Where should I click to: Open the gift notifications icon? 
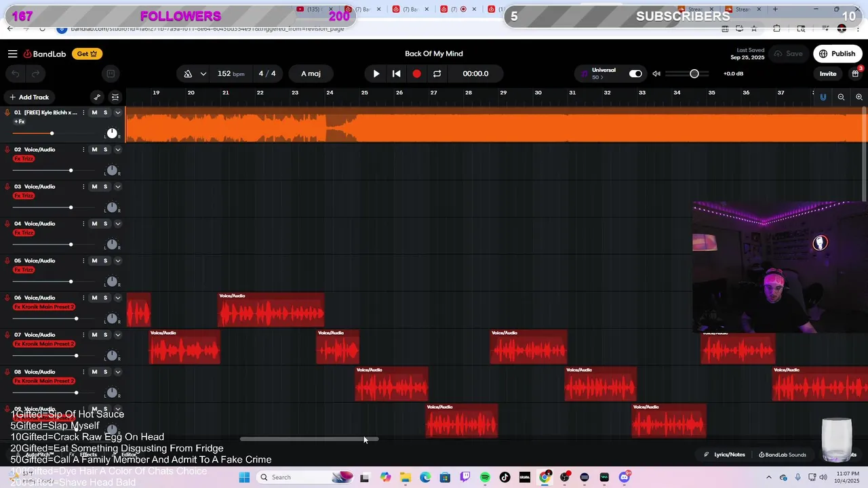[855, 74]
